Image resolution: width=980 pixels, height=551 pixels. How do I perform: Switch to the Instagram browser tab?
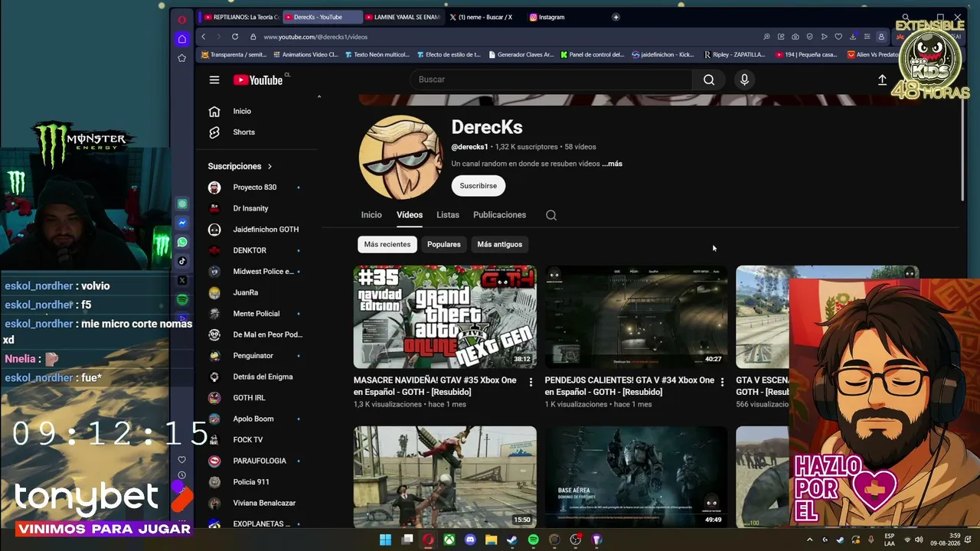[x=551, y=17]
